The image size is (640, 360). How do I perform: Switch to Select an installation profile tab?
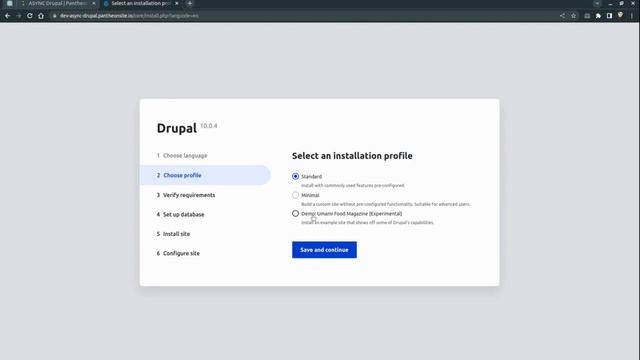pyautogui.click(x=140, y=3)
